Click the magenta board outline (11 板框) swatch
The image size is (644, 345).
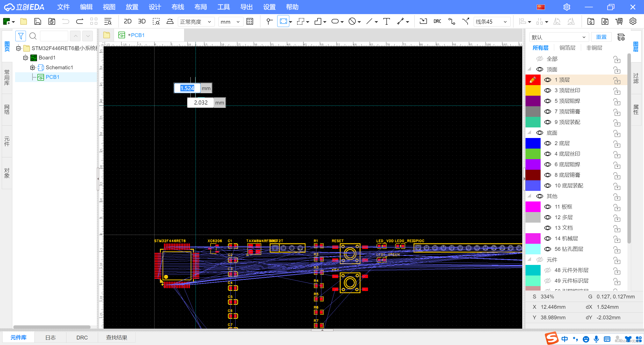tap(533, 207)
